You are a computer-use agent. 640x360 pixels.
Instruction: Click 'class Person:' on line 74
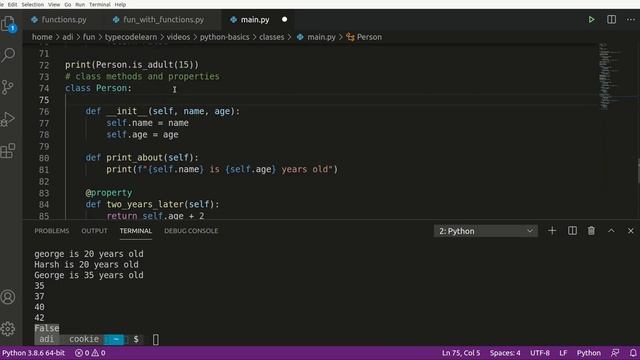(98, 88)
